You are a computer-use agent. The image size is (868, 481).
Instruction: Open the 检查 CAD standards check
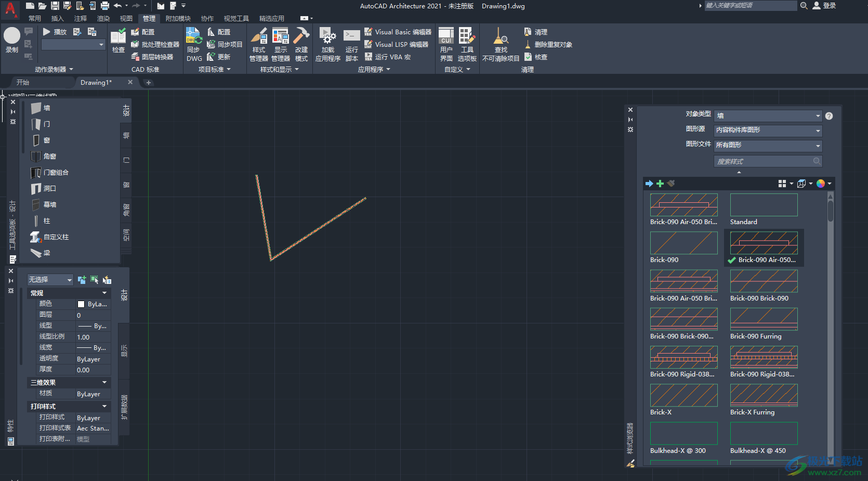pos(119,41)
